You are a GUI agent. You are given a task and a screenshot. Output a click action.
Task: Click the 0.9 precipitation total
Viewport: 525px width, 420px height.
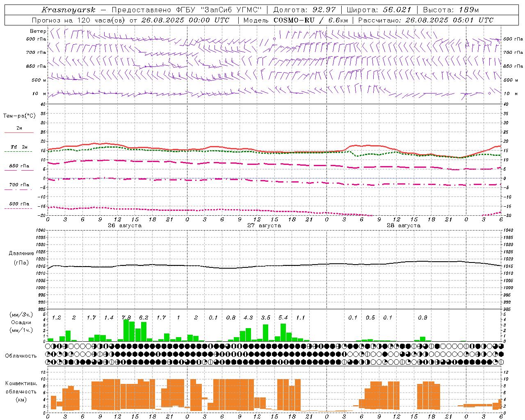click(422, 318)
